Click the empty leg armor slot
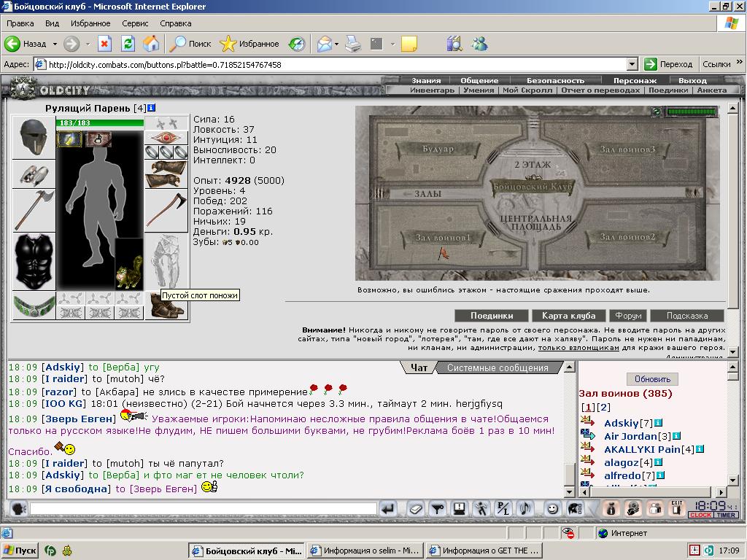Screen dimensions: 747x560 point(166,262)
